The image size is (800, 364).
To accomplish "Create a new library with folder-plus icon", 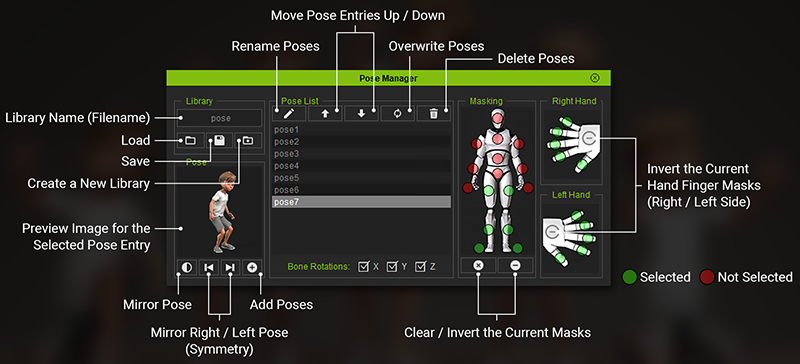I will (248, 140).
